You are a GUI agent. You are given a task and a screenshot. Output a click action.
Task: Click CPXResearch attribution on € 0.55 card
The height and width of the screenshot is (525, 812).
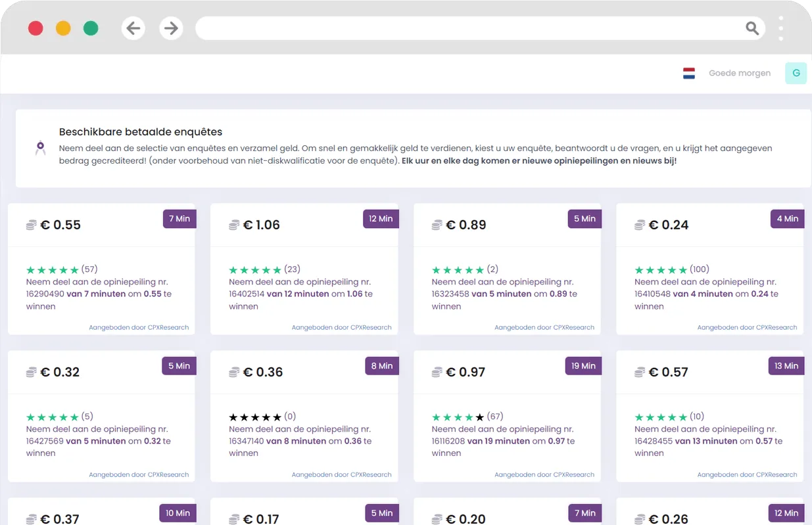click(139, 327)
